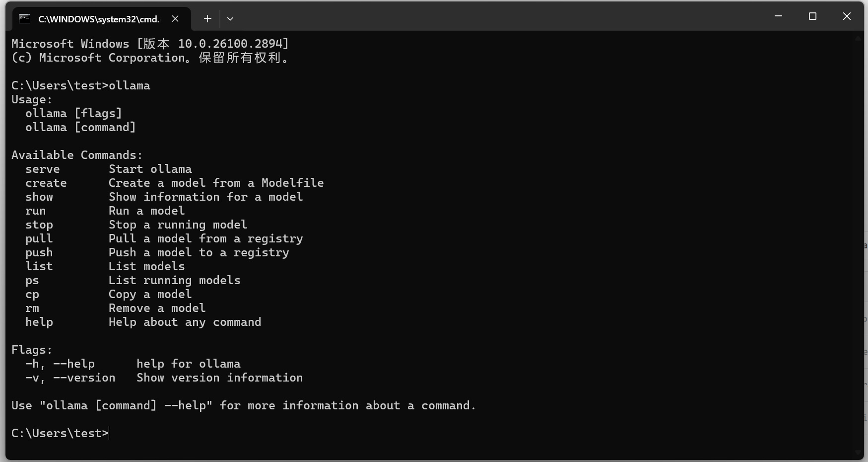Image resolution: width=868 pixels, height=462 pixels.
Task: Maximize the terminal window
Action: (812, 16)
